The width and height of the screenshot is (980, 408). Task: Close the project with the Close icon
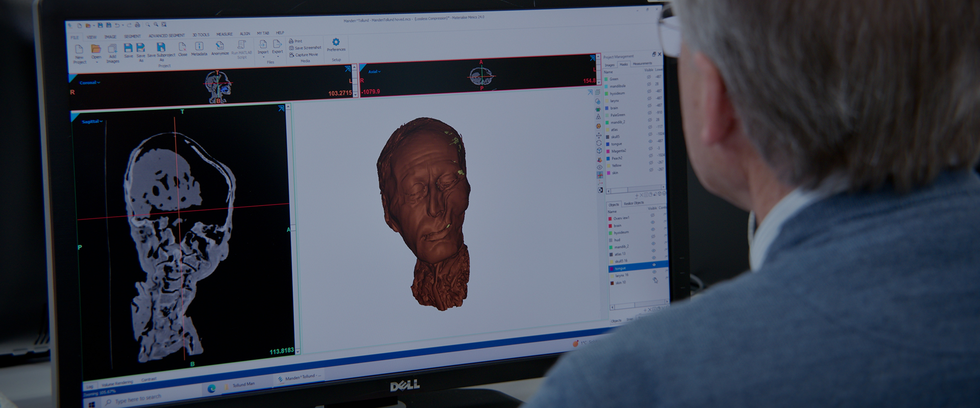(x=182, y=47)
